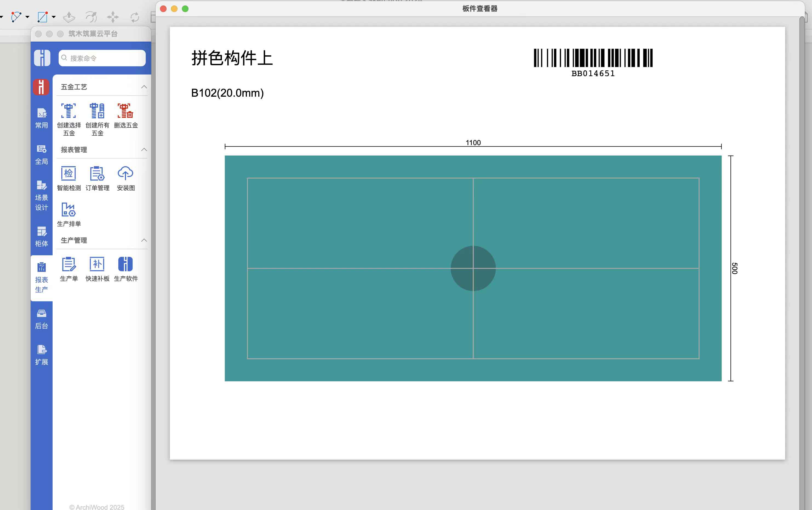Collapse the 报表管理 section
Screen dimensions: 812x510
pyautogui.click(x=144, y=150)
